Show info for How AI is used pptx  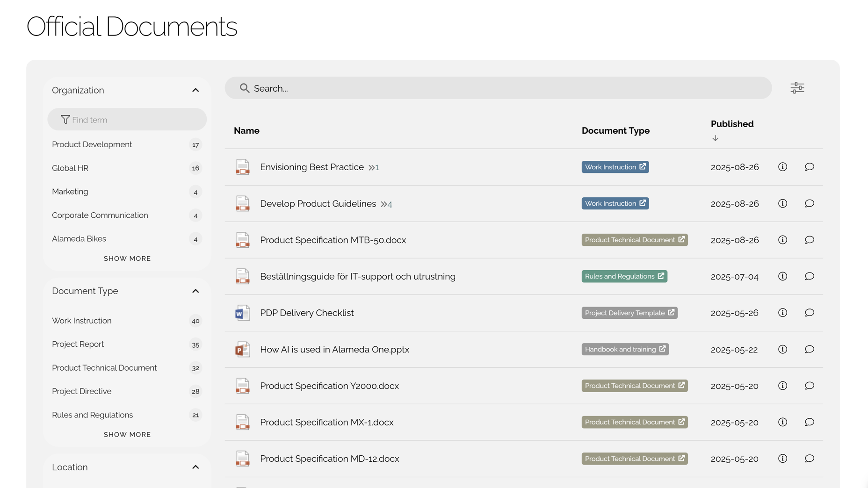pyautogui.click(x=782, y=349)
